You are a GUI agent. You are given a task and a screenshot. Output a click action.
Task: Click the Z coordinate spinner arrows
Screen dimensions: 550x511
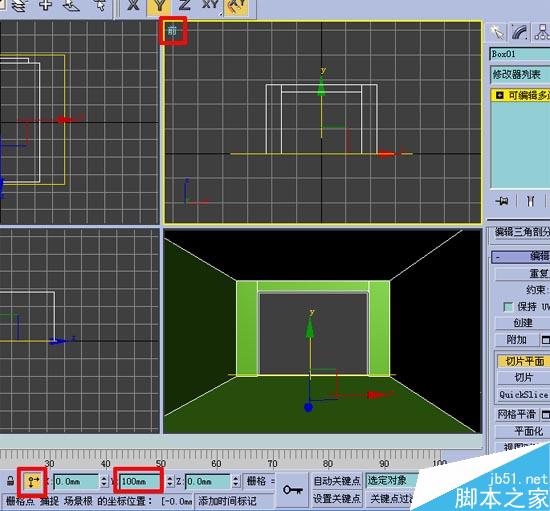click(x=236, y=481)
